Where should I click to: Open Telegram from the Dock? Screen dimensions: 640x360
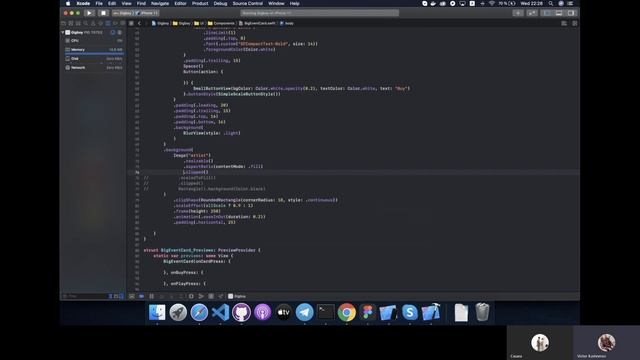point(304,312)
